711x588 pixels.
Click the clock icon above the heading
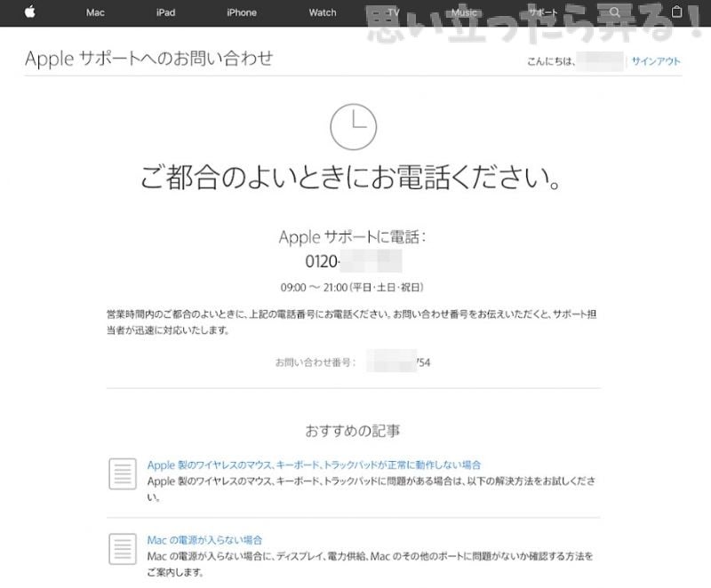pyautogui.click(x=353, y=127)
